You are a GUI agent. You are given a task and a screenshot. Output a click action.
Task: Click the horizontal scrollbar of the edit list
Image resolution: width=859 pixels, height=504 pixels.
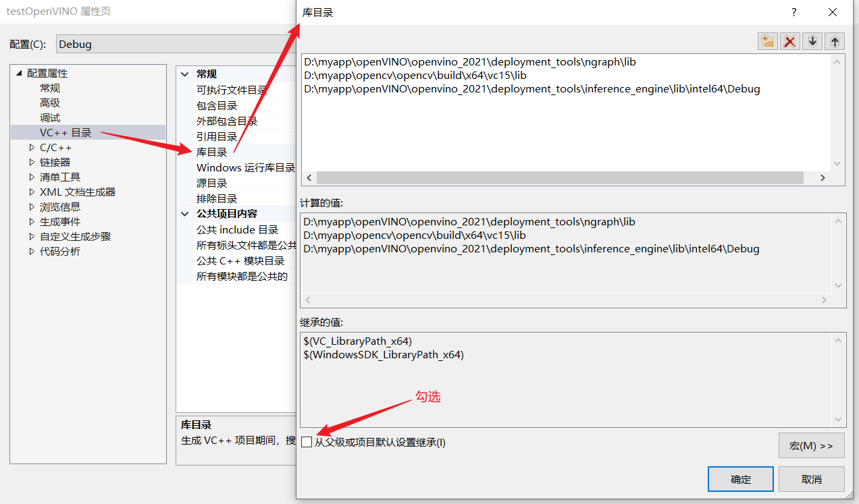(x=560, y=177)
